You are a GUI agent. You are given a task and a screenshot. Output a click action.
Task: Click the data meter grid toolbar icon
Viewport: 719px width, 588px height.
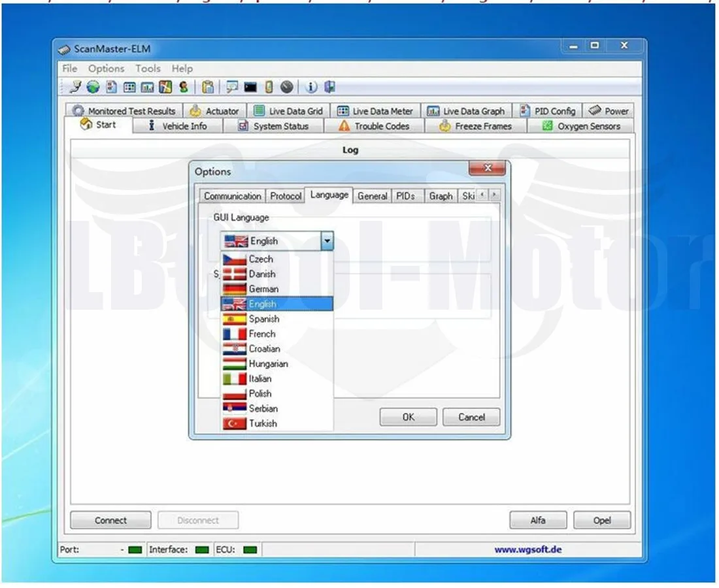tap(129, 87)
